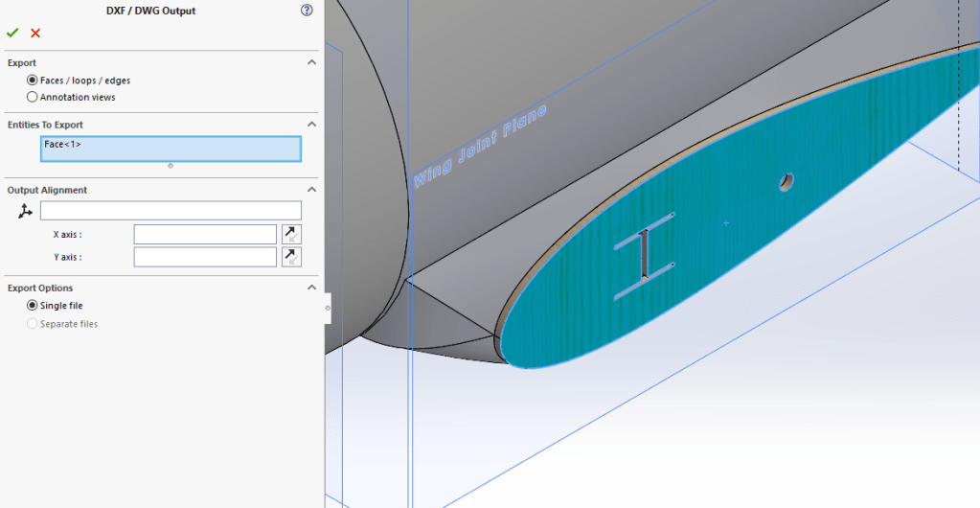Click the Y axis input field
This screenshot has height=508, width=980.
click(205, 257)
